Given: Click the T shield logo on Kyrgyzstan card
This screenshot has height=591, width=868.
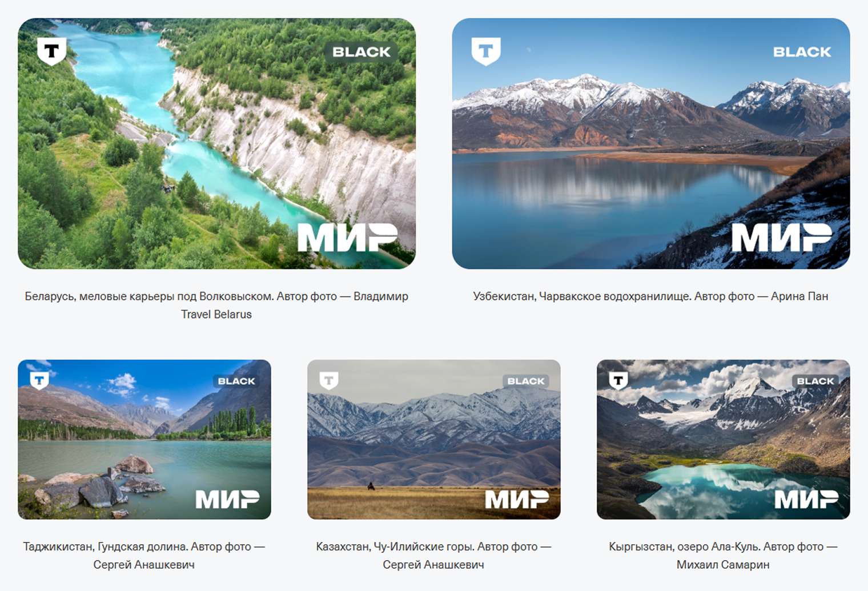Looking at the screenshot, I should click(618, 380).
